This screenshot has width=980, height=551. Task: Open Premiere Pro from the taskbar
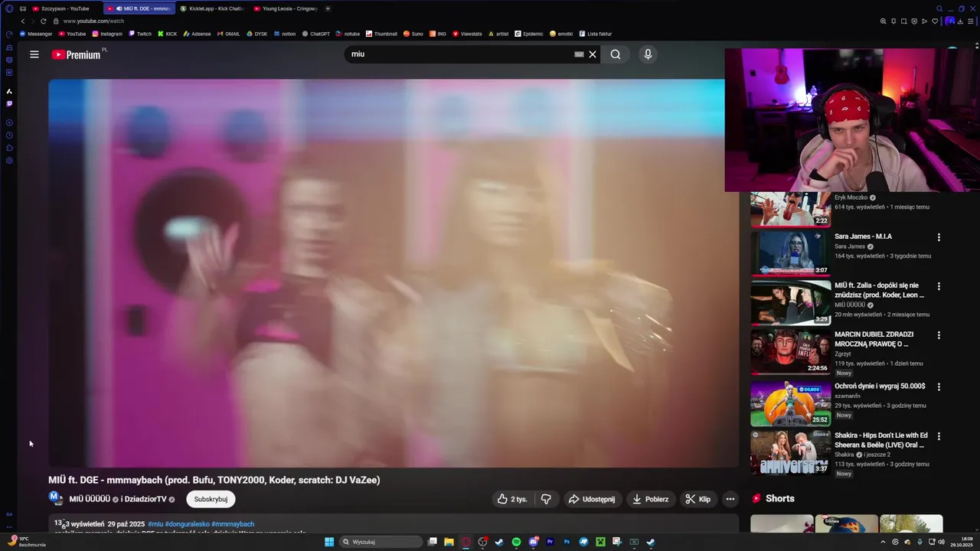[550, 542]
